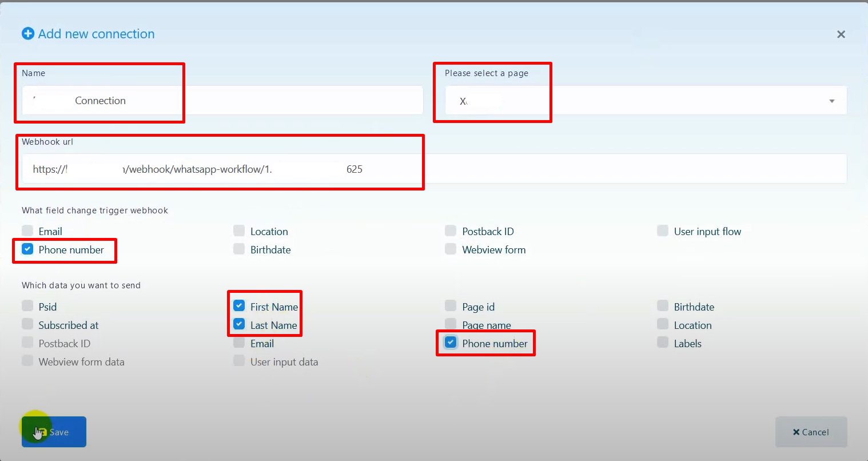Select the Psid data checkbox
The image size is (868, 461).
coord(27,307)
